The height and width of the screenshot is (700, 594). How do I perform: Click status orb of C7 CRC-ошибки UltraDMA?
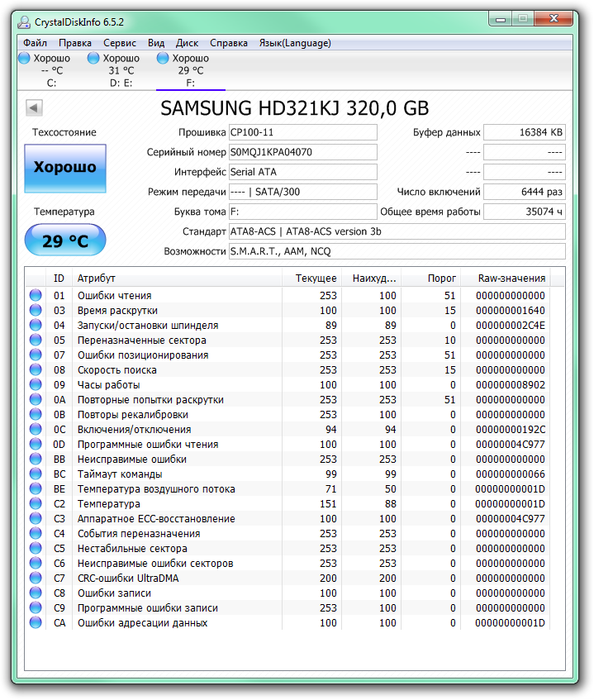click(36, 578)
